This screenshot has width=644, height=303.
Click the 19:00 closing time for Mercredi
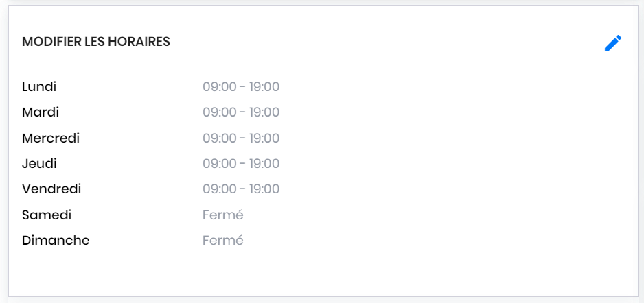pos(264,138)
